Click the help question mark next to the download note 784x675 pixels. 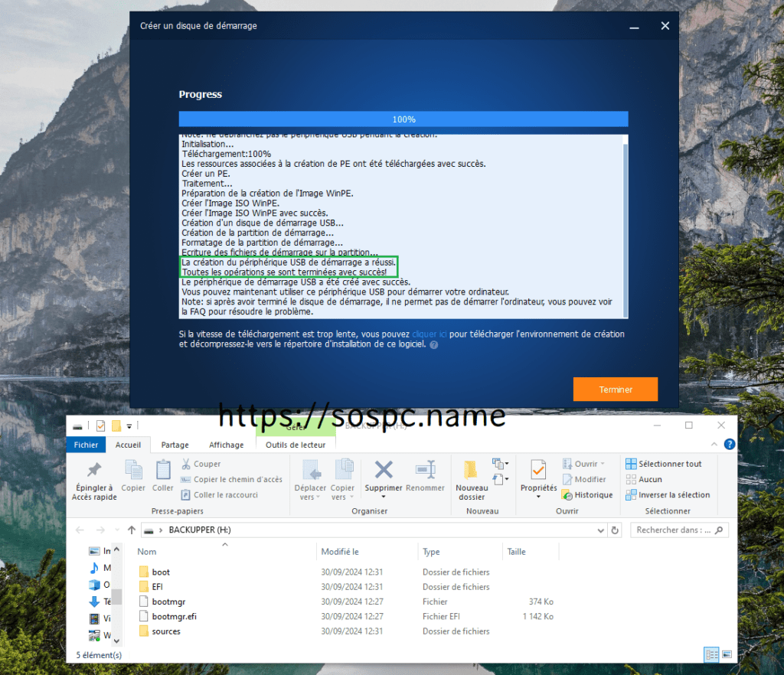click(x=434, y=345)
